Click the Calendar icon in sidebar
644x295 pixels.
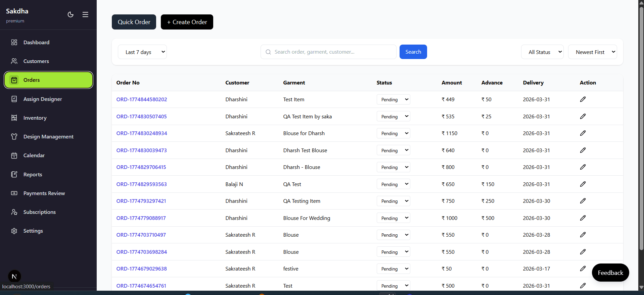[x=14, y=155]
